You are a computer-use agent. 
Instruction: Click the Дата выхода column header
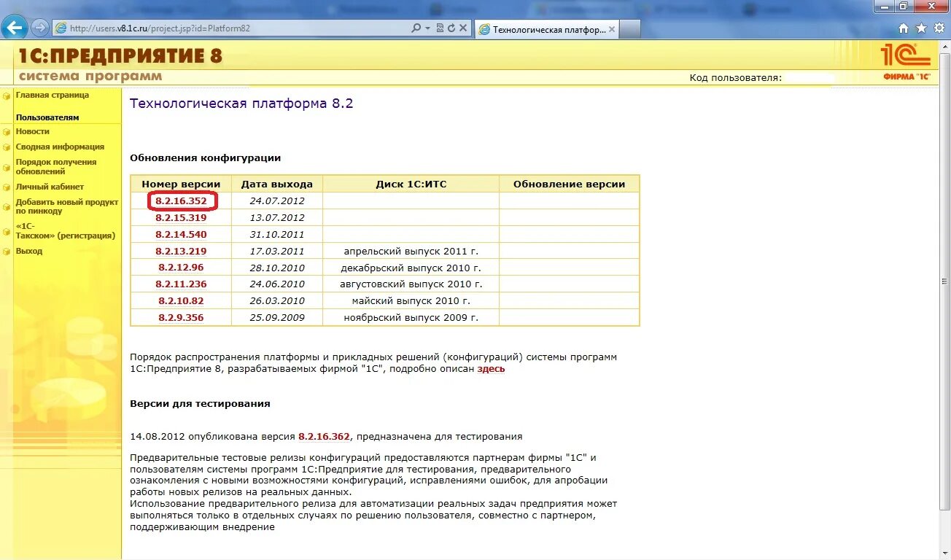277,184
